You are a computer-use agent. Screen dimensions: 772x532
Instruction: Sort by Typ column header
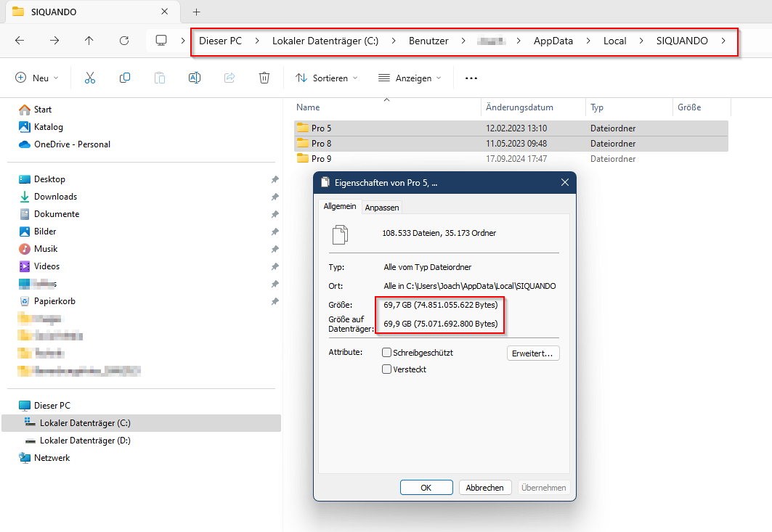point(597,107)
